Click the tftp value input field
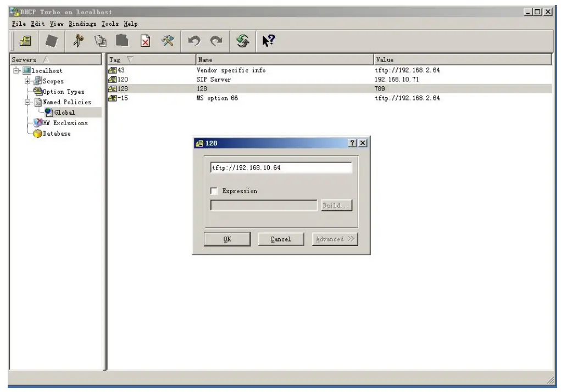Viewport: 561px width, 392px height. tap(281, 168)
